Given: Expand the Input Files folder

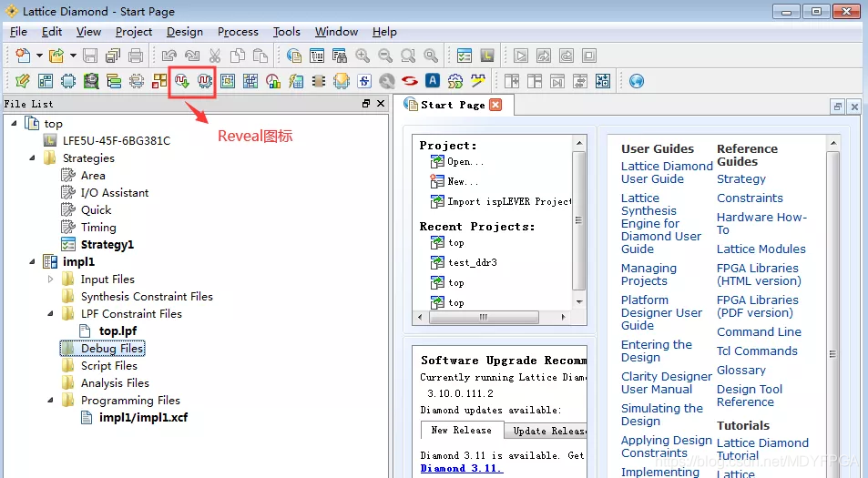Looking at the screenshot, I should [x=50, y=280].
